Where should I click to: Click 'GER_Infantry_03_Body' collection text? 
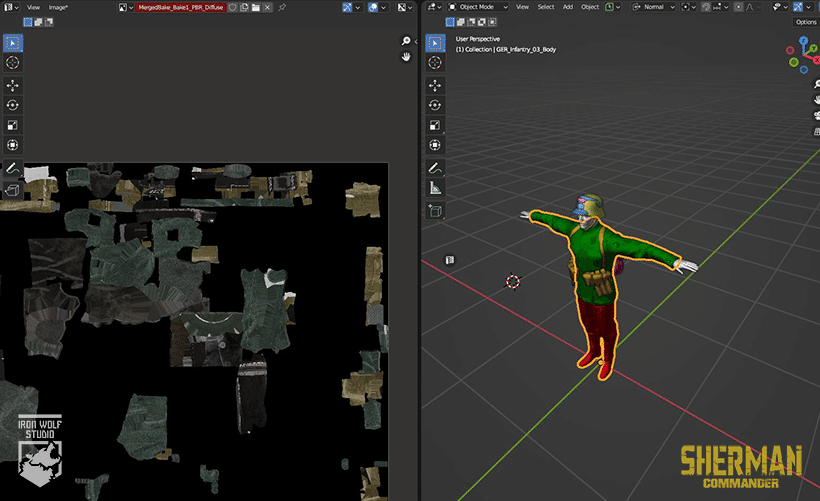pos(526,50)
